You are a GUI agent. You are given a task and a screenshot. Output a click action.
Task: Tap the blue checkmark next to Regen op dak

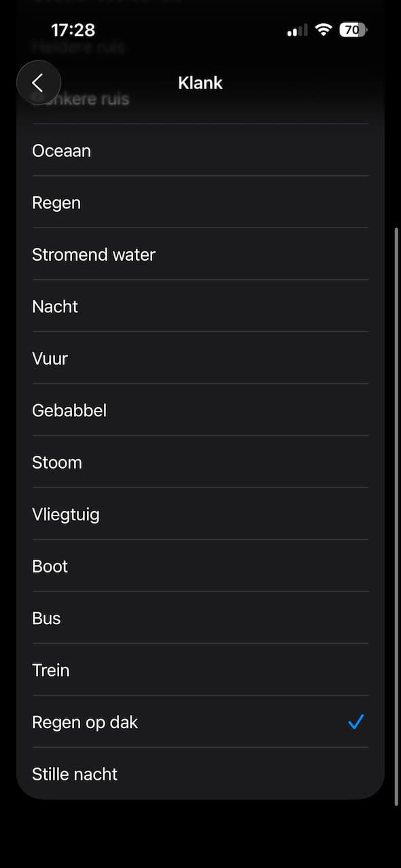(x=356, y=722)
